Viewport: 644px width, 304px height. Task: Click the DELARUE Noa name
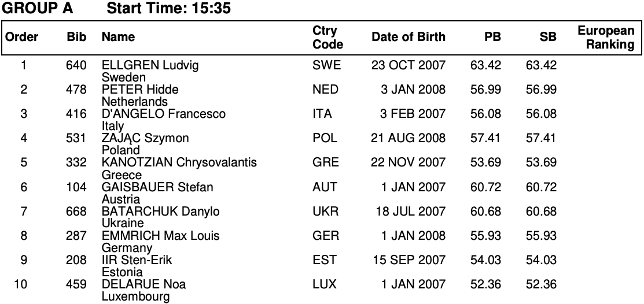pos(143,284)
